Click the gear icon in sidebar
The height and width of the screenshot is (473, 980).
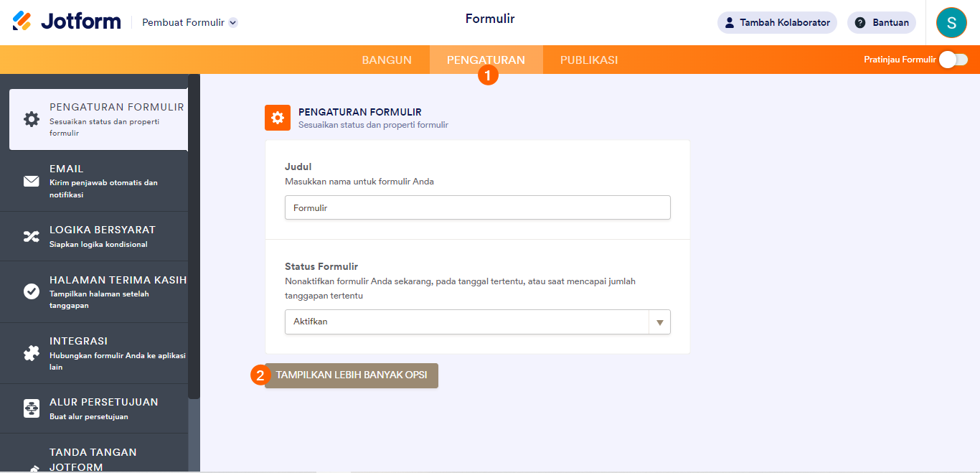32,119
